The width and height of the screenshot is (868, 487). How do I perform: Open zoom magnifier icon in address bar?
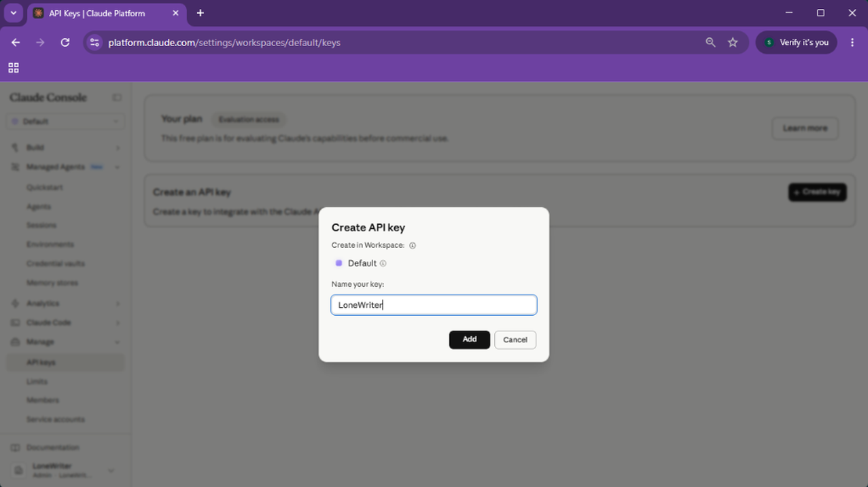[x=710, y=42]
